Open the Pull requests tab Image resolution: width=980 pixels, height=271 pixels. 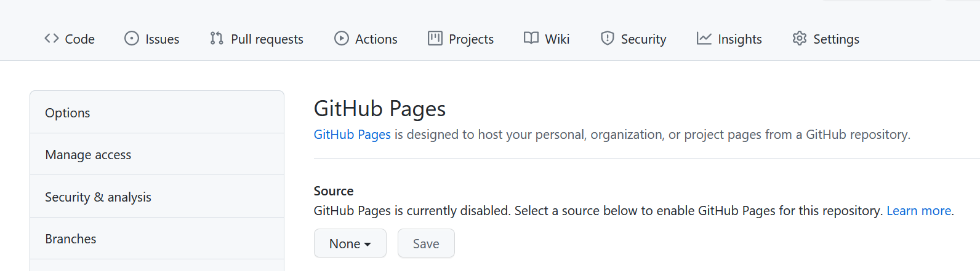pos(257,39)
